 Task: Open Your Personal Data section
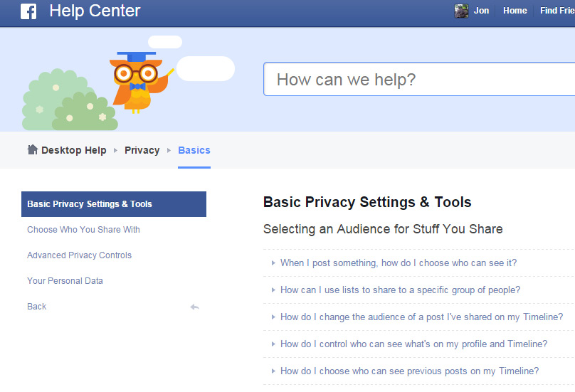click(x=65, y=281)
